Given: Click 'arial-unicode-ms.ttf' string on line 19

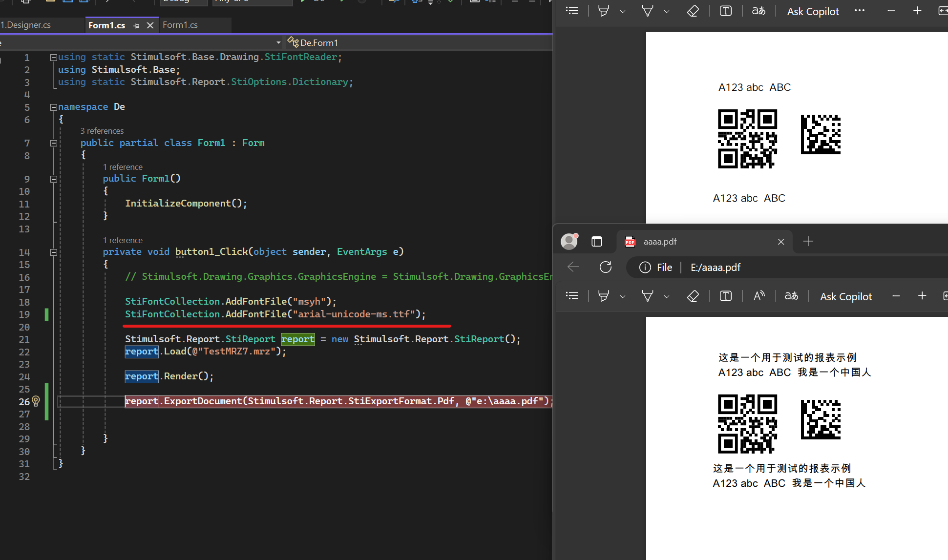Looking at the screenshot, I should coord(357,314).
